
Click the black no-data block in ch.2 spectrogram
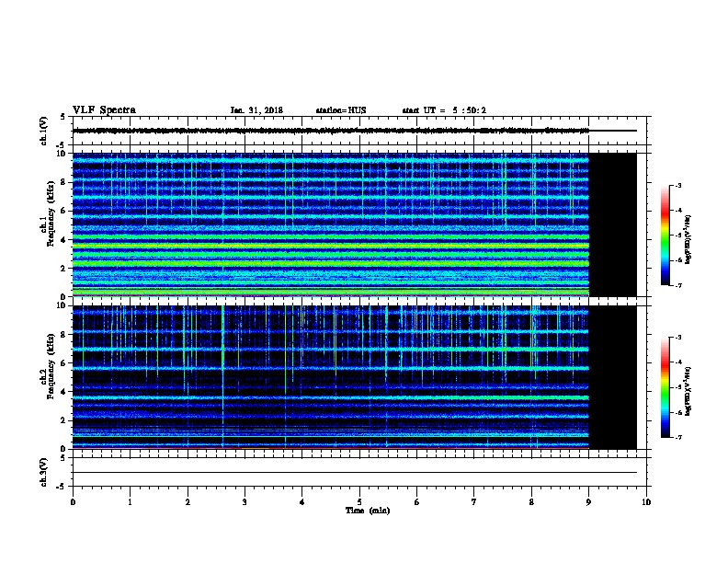(x=613, y=377)
